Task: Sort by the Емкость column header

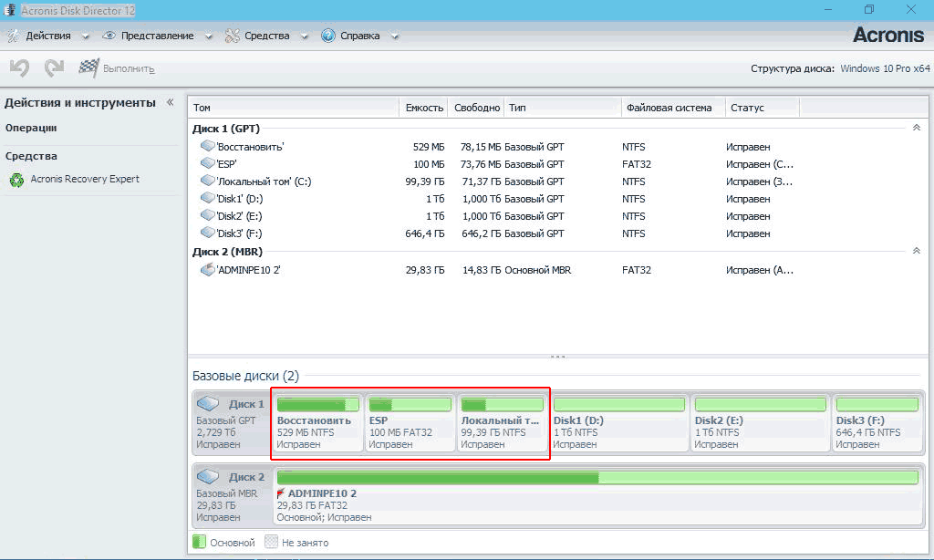Action: tap(423, 108)
